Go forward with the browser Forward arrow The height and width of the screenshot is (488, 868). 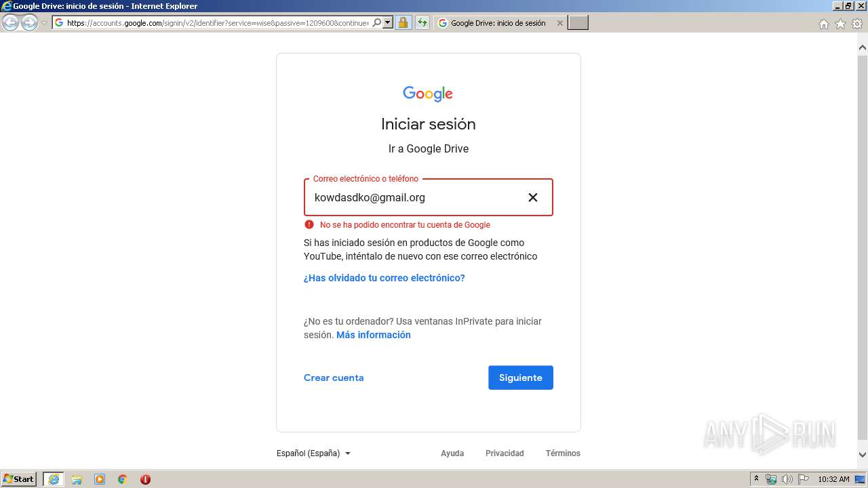click(x=29, y=23)
